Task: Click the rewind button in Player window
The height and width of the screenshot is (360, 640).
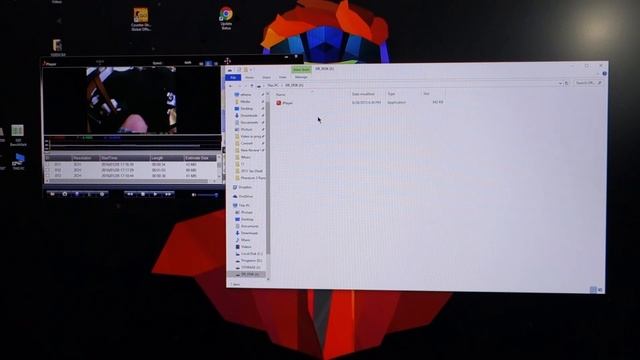Action: point(130,194)
